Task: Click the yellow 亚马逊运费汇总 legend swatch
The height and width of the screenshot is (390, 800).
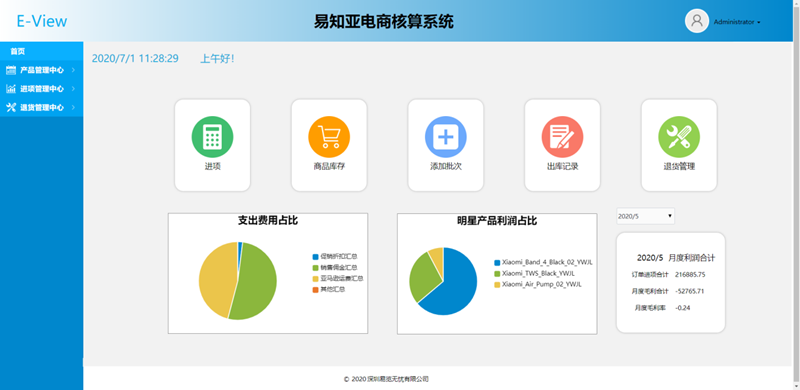Action: click(x=315, y=279)
